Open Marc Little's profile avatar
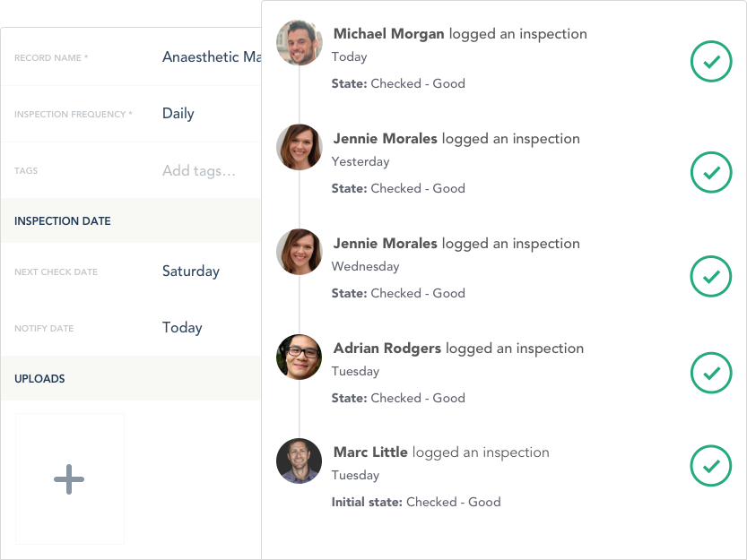747x560 pixels. coord(300,461)
